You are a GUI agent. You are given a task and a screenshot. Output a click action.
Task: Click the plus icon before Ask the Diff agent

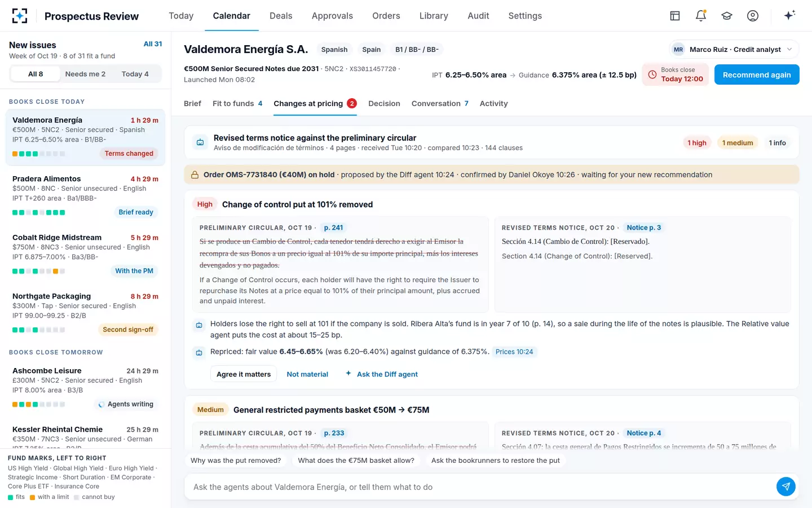point(348,374)
